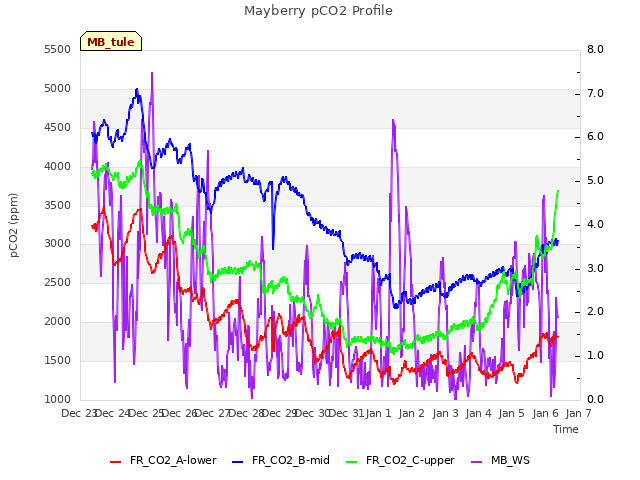The image size is (640, 480).
Task: Click the 8.0 right axis tick label
Action: coord(595,49)
